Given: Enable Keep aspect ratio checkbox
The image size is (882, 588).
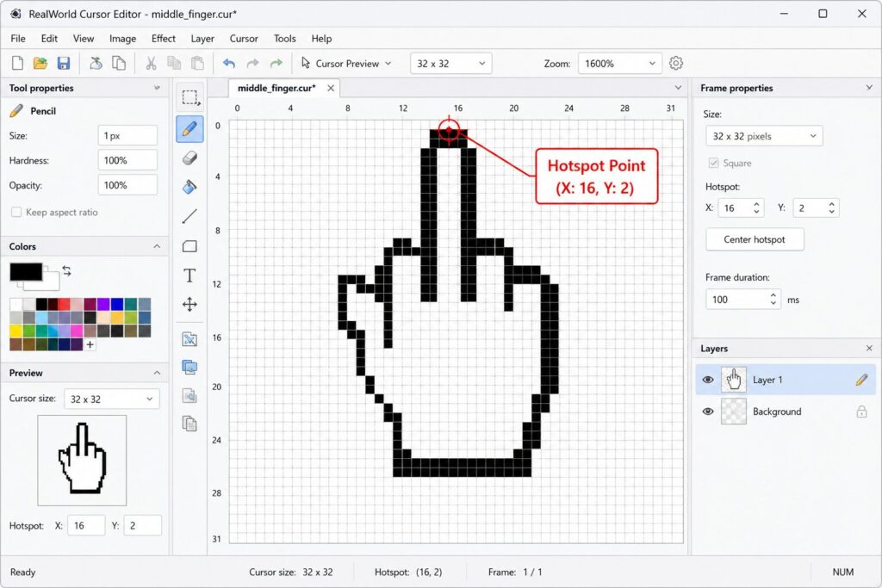Looking at the screenshot, I should (16, 212).
